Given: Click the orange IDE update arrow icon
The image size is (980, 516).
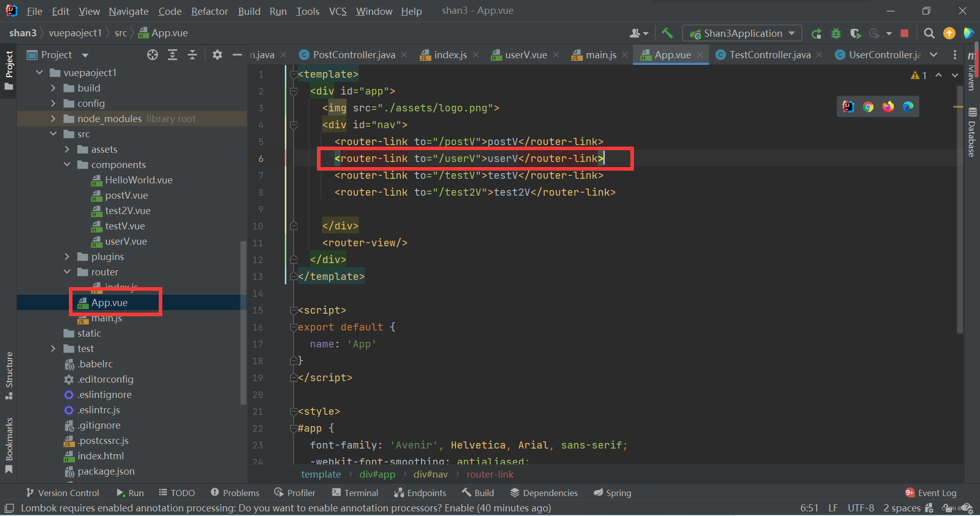Looking at the screenshot, I should pyautogui.click(x=949, y=33).
